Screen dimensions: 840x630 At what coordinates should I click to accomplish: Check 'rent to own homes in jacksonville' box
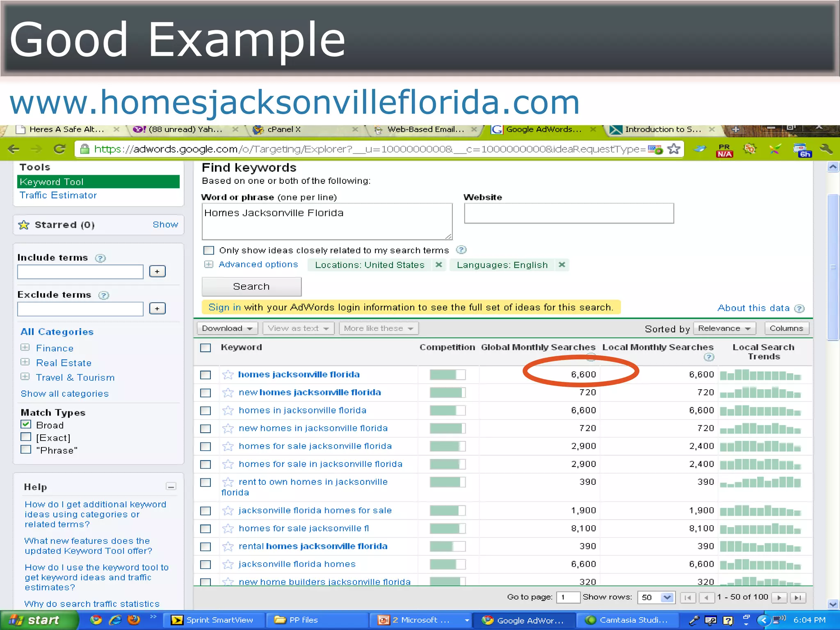pos(205,482)
